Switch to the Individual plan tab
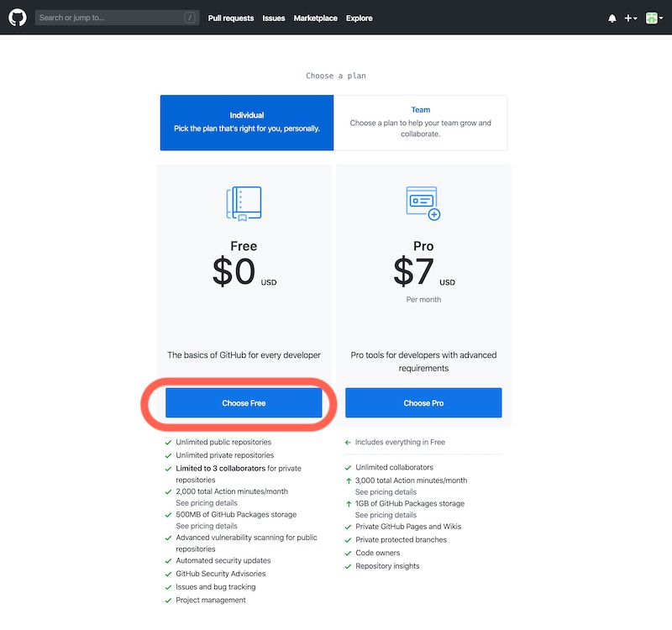 pyautogui.click(x=247, y=123)
